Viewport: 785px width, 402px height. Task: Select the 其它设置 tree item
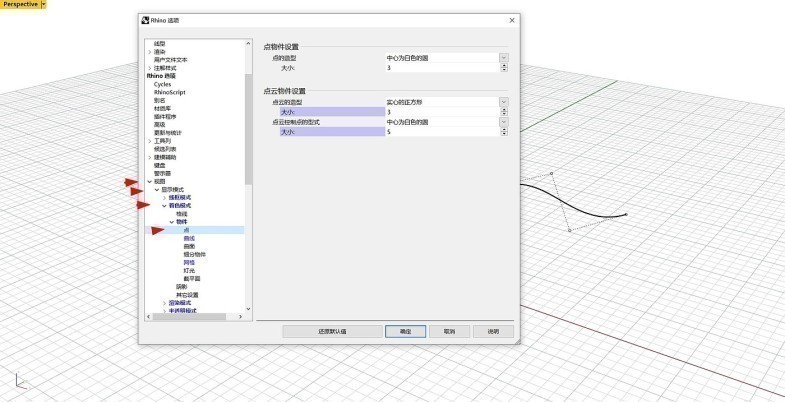[187, 295]
